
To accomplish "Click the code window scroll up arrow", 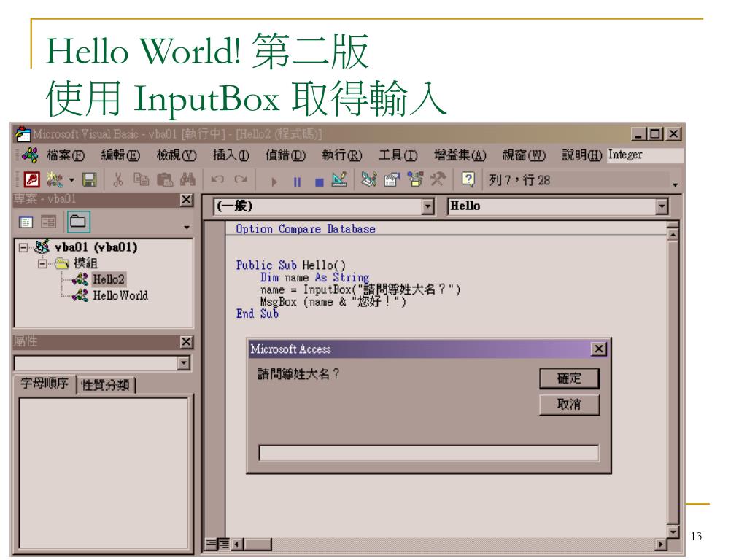I will point(673,235).
